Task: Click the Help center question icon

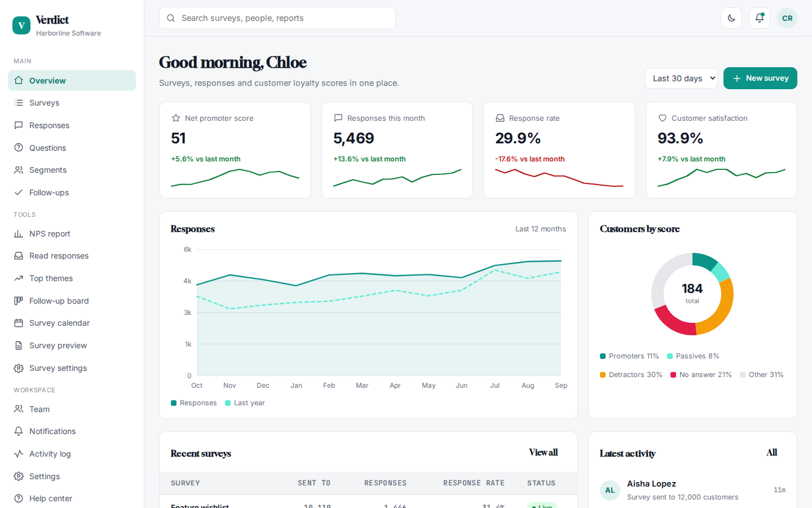Action: coord(19,498)
